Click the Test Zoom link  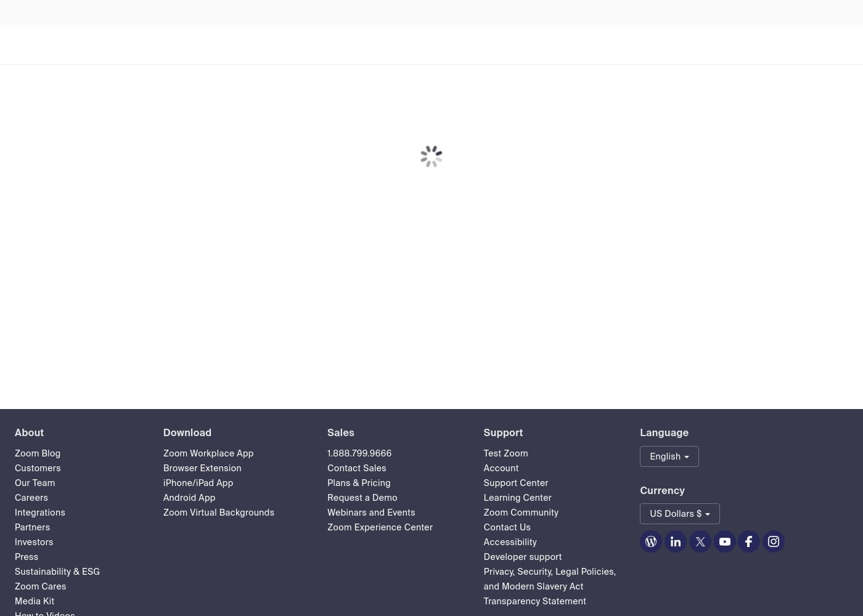(x=505, y=453)
